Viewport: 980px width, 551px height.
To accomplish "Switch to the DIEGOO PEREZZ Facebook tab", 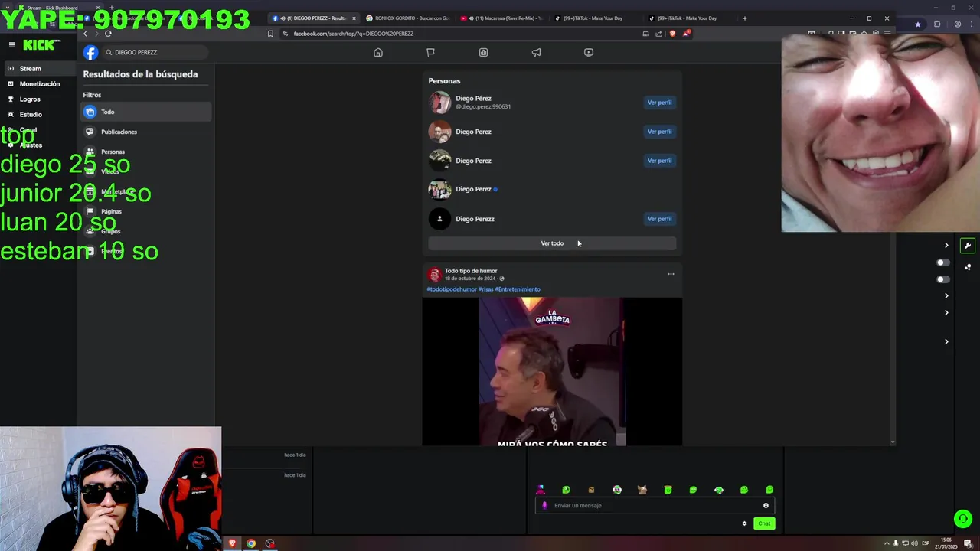I will click(x=313, y=18).
